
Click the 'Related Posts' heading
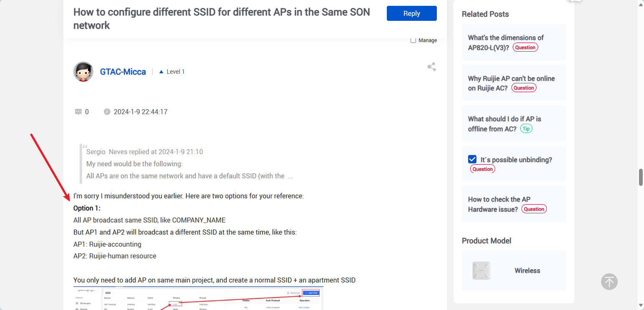[x=485, y=14]
